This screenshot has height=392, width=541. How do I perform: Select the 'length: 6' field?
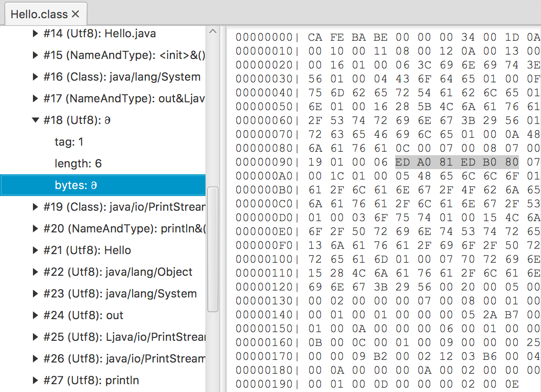click(x=78, y=163)
